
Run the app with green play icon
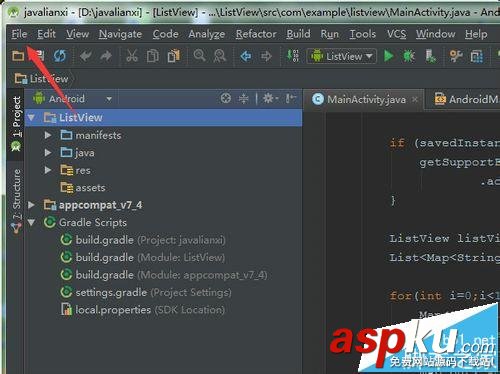coord(388,56)
